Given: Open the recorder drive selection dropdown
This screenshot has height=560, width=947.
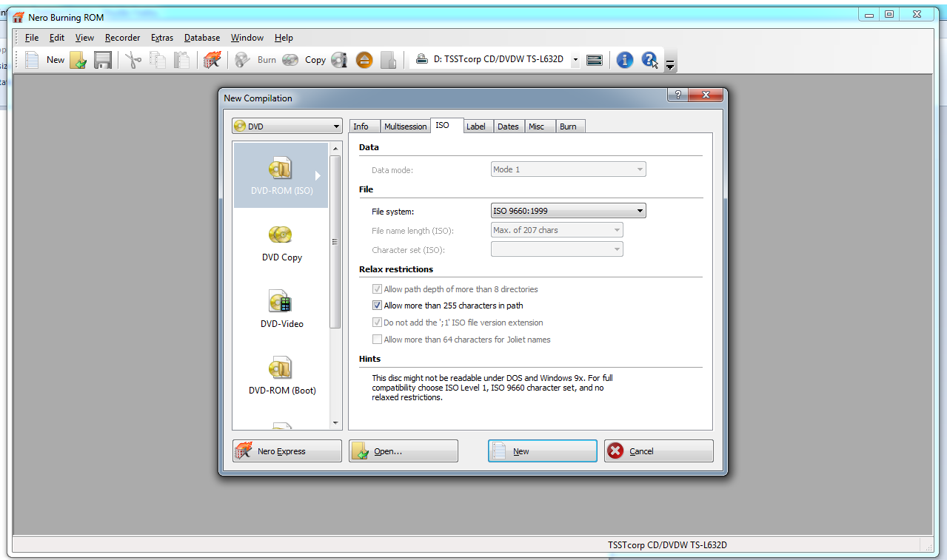Looking at the screenshot, I should (575, 60).
